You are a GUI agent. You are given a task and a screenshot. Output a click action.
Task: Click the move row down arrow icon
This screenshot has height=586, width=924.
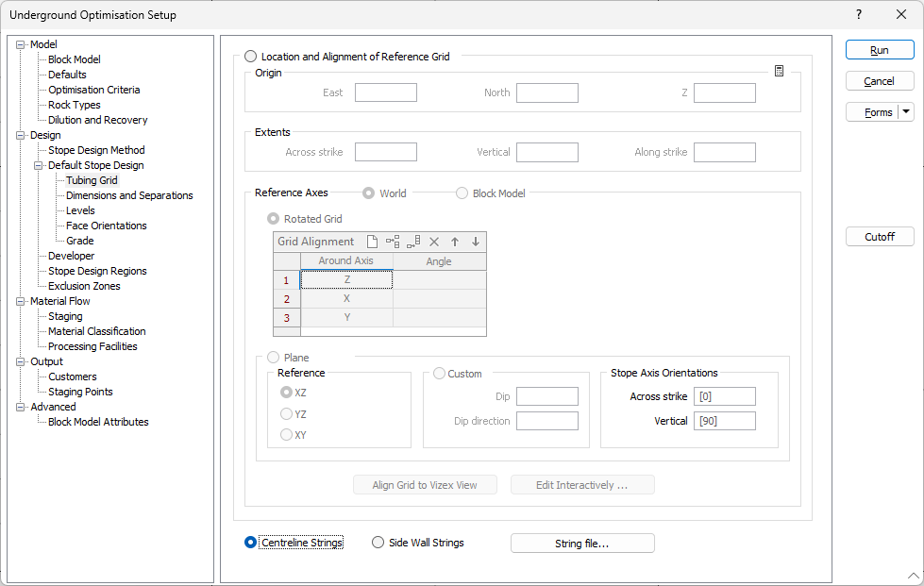(x=476, y=242)
